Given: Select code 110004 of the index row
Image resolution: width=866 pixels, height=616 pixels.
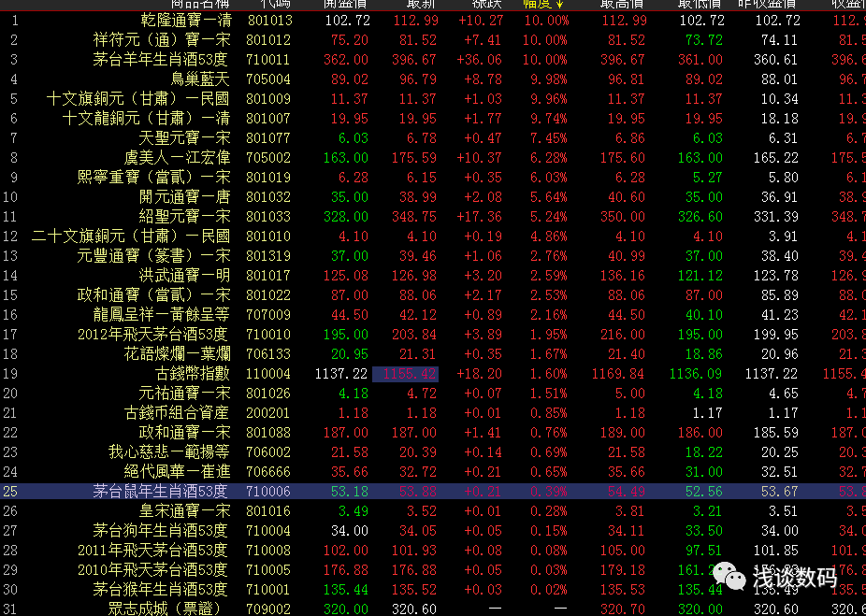Looking at the screenshot, I should coord(268,374).
